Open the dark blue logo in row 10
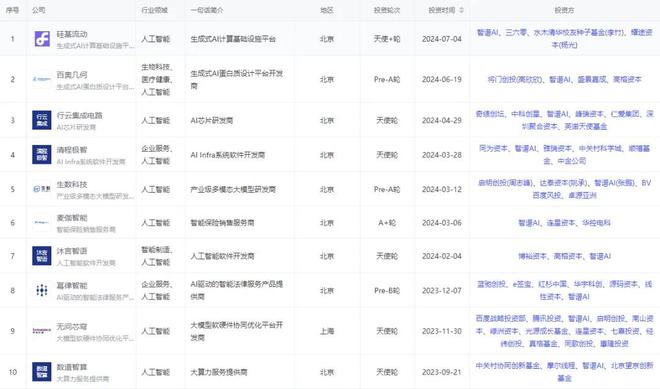This screenshot has width=660, height=389. (x=42, y=372)
